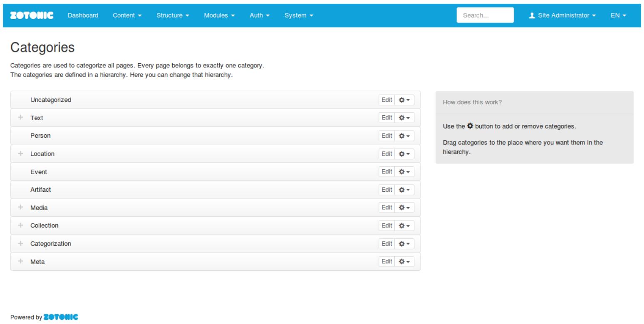Open gear menu for Location category
The image size is (644, 324).
(x=404, y=154)
